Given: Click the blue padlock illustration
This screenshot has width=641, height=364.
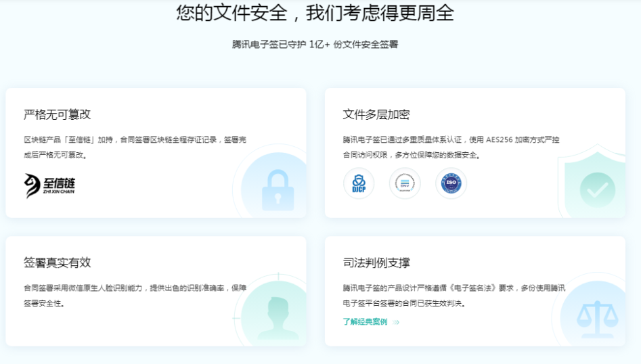Looking at the screenshot, I should pyautogui.click(x=278, y=190).
